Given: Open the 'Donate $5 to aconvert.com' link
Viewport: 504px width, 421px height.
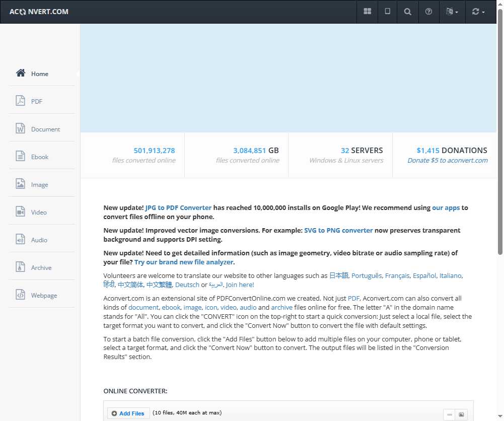Looking at the screenshot, I should [x=447, y=160].
